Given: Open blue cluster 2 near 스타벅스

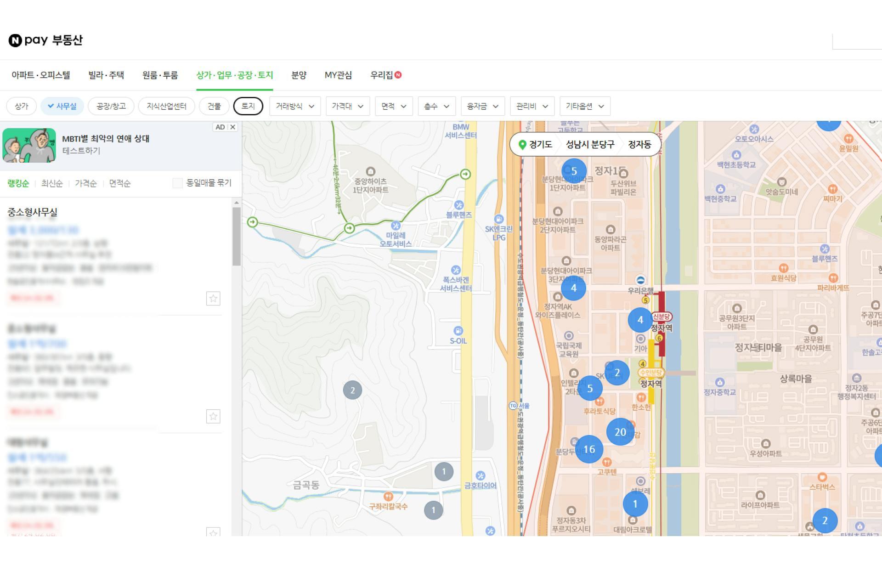Looking at the screenshot, I should click(x=825, y=520).
